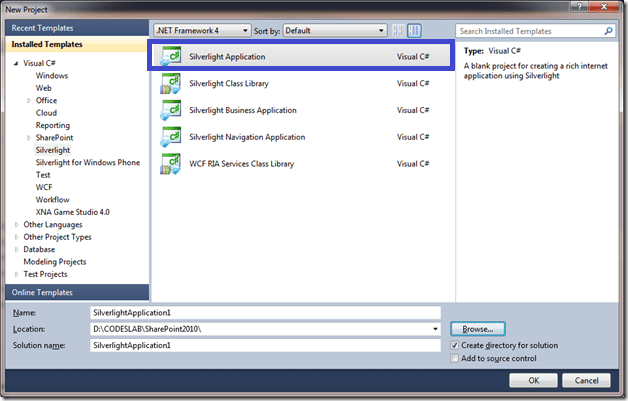Expand the Other Languages tree node

(x=15, y=225)
